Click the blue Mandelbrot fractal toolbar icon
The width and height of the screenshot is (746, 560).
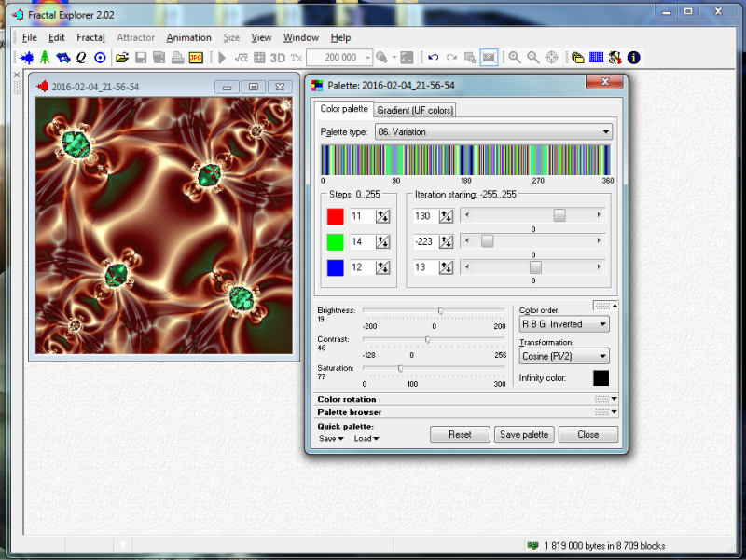click(27, 58)
